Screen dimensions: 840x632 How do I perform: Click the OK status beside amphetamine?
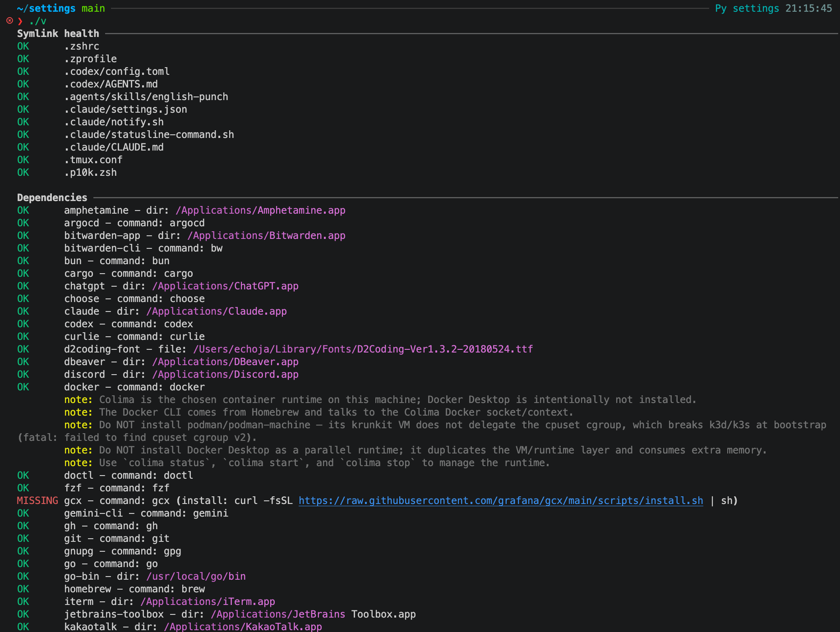[23, 211]
